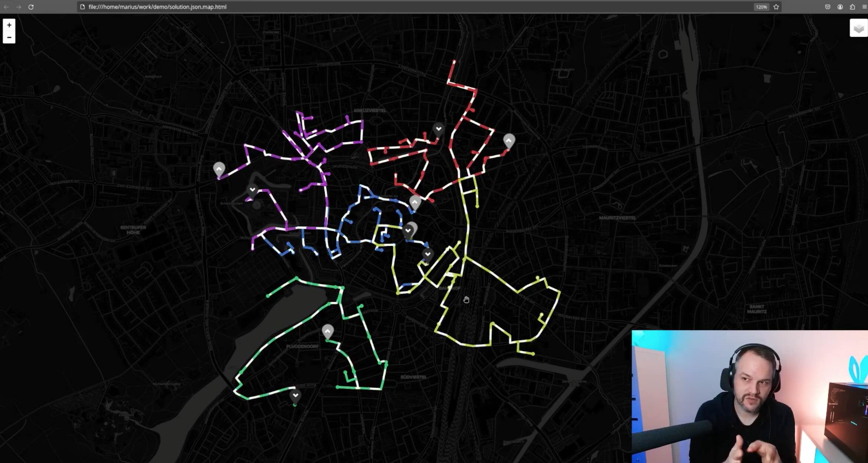Click the forward navigation arrow

[x=19, y=7]
